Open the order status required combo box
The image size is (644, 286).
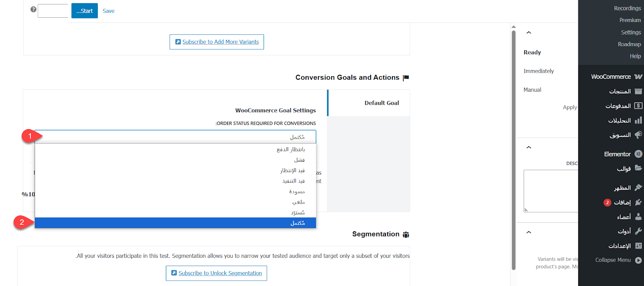click(x=175, y=137)
